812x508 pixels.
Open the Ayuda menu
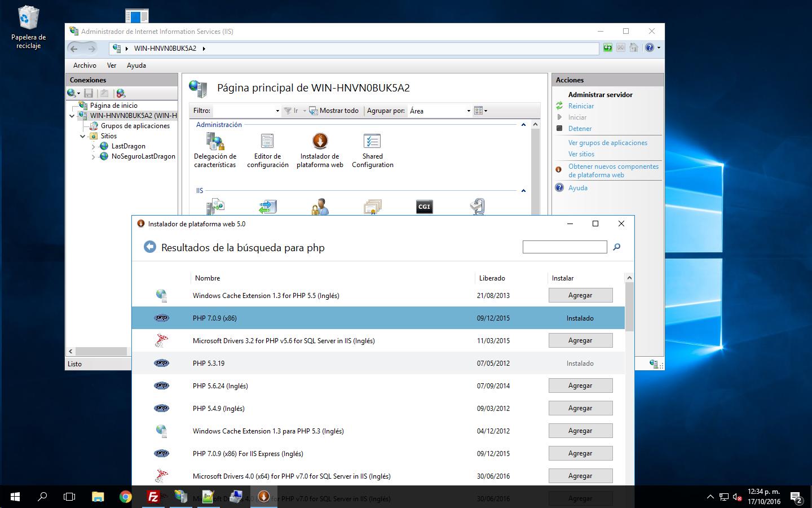point(136,65)
